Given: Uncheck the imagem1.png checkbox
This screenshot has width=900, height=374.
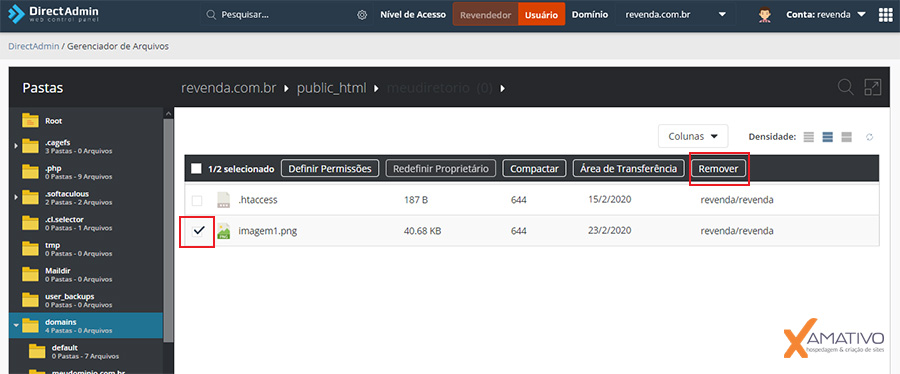Looking at the screenshot, I should (x=199, y=231).
